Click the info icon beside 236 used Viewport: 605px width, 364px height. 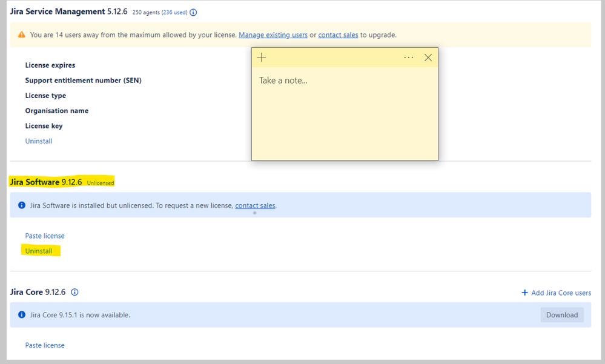tap(193, 12)
